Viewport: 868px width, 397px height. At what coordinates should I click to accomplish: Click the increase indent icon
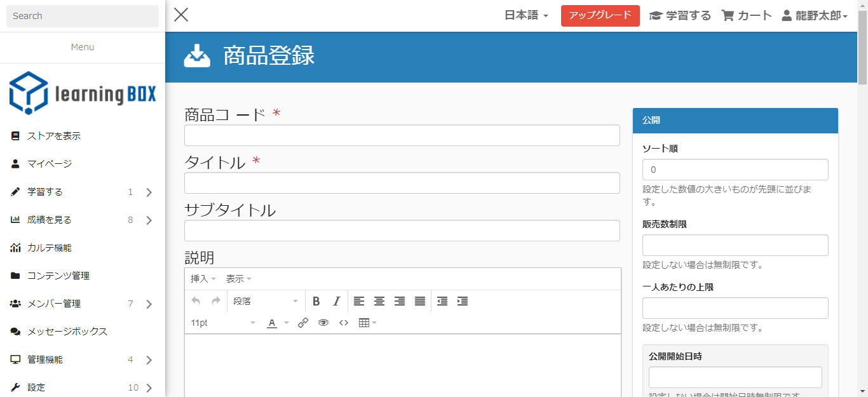click(463, 301)
